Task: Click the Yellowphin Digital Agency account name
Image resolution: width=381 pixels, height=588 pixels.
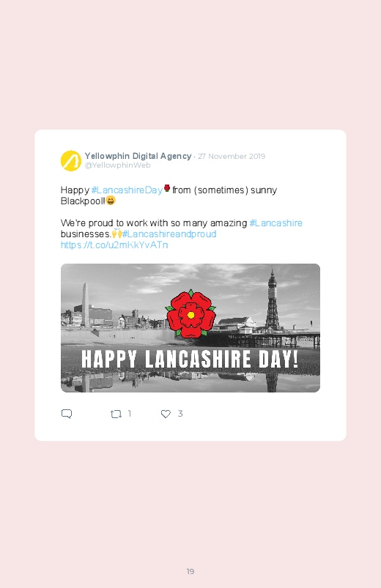Action: (x=138, y=156)
